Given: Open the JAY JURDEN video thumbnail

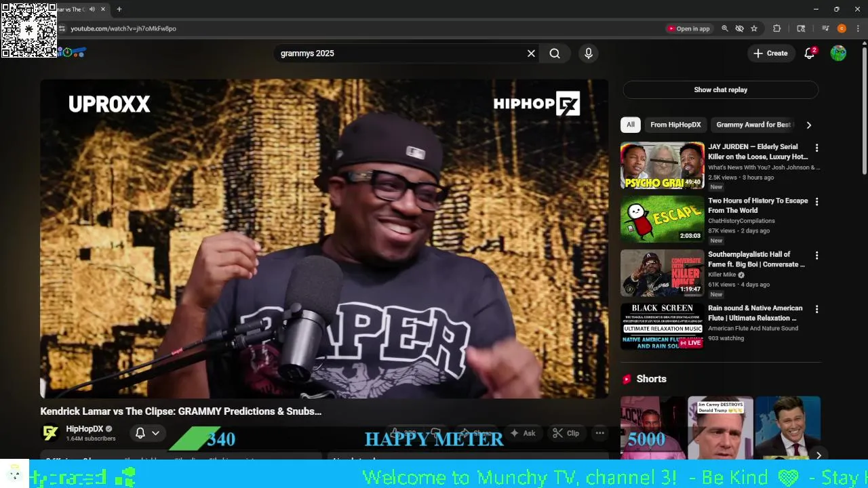Looking at the screenshot, I should [663, 165].
